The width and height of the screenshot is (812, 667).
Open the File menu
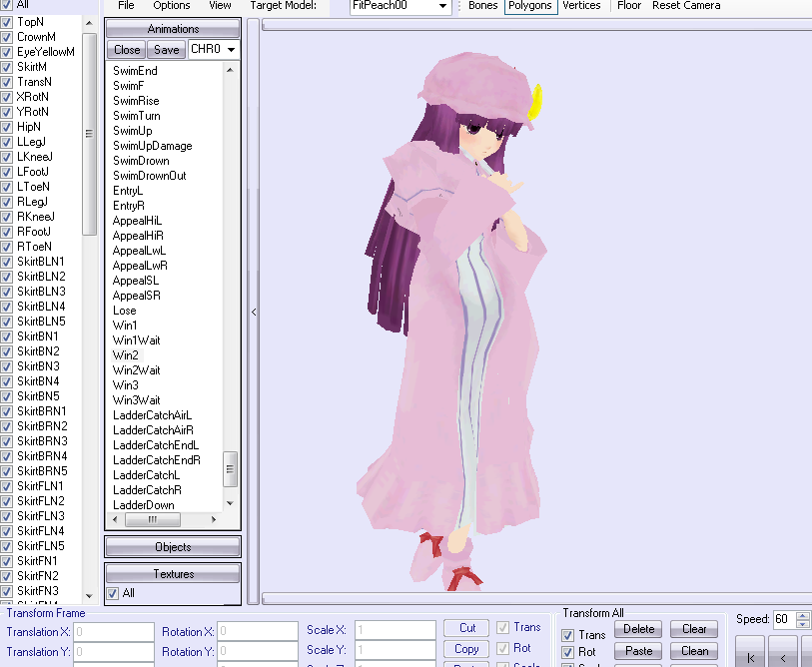pyautogui.click(x=126, y=6)
